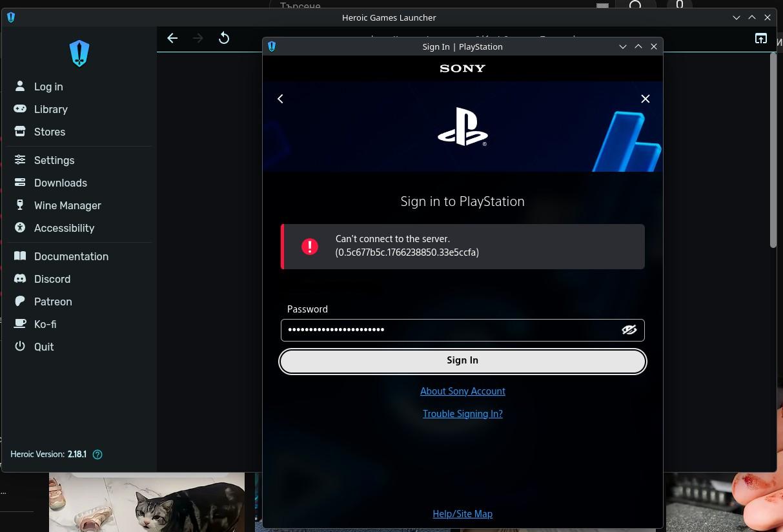Click into the Password field
Image resolution: width=783 pixels, height=532 pixels.
[463, 330]
